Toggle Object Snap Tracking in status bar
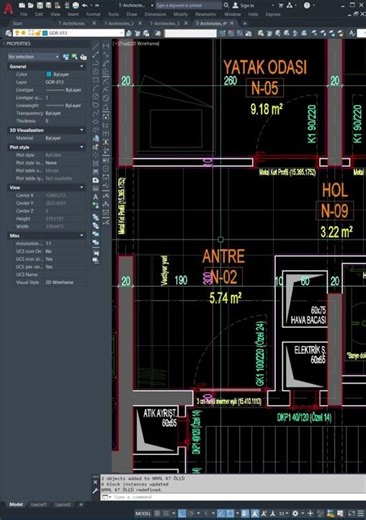This screenshot has width=366, height=520. click(221, 513)
